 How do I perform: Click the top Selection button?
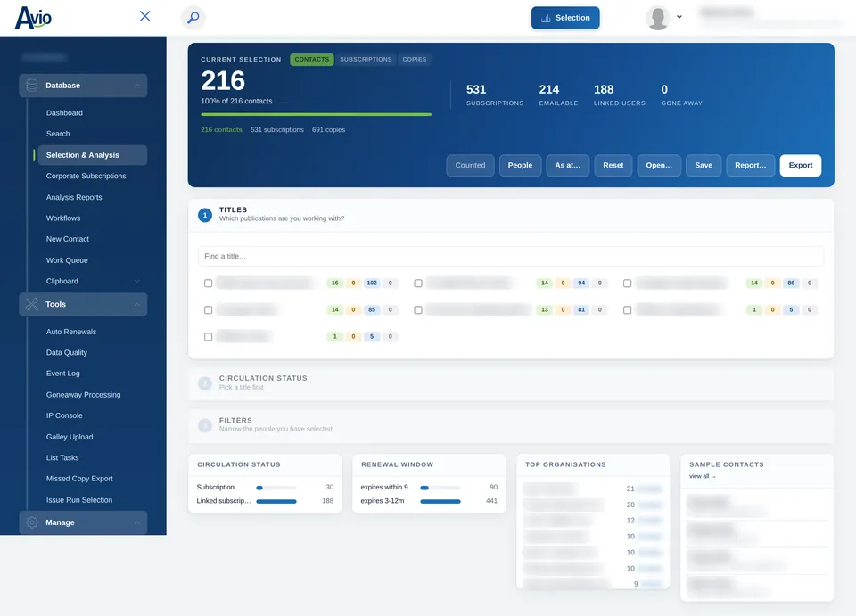[565, 18]
